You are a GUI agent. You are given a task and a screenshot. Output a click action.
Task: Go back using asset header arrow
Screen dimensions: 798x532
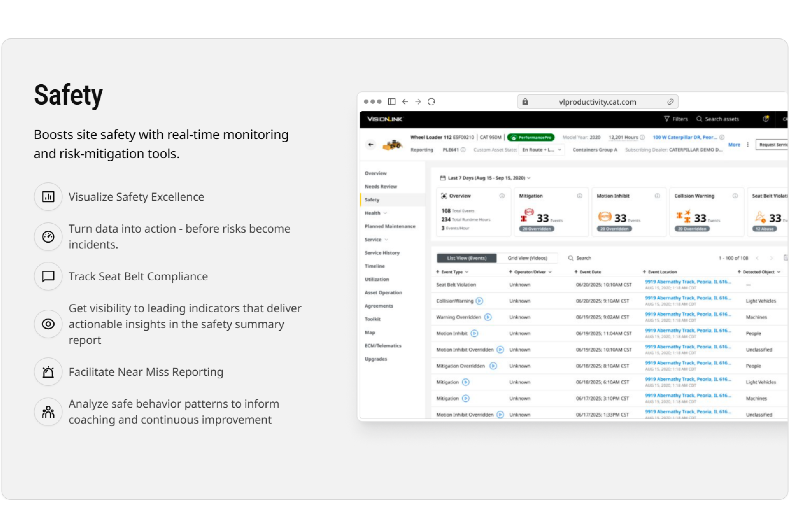point(371,145)
